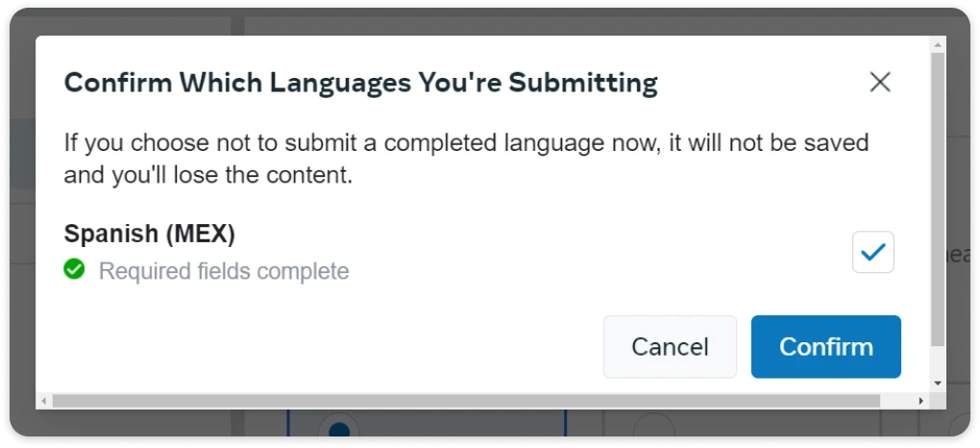The image size is (980, 448).
Task: Confirm the language submission
Action: click(x=825, y=347)
